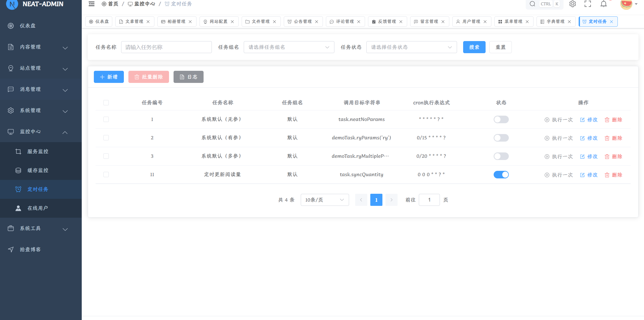The width and height of the screenshot is (644, 320).
Task: Open notifications bell icon
Action: point(603,4)
